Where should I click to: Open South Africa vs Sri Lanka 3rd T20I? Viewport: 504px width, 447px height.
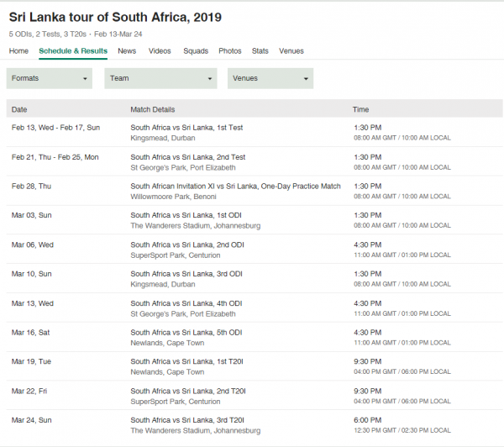pyautogui.click(x=187, y=420)
